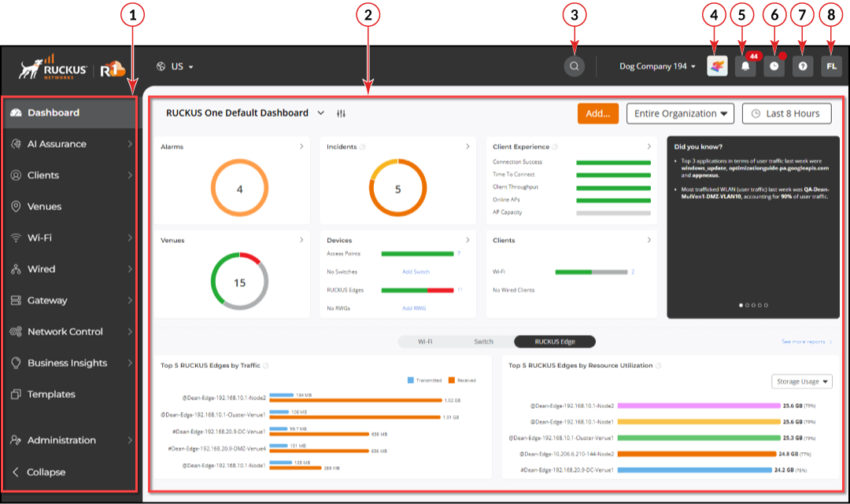This screenshot has height=504, width=850.
Task: Open the AI Assurance sidebar menu
Action: coord(57,144)
